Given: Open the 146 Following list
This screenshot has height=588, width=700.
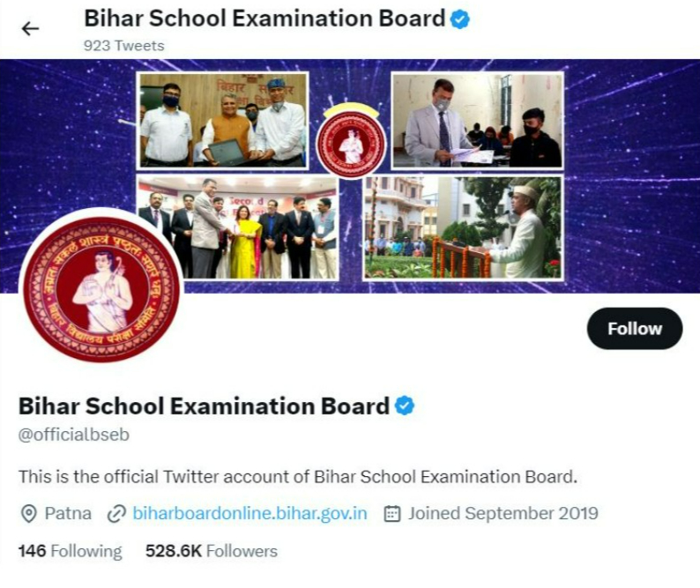Looking at the screenshot, I should pyautogui.click(x=71, y=551).
